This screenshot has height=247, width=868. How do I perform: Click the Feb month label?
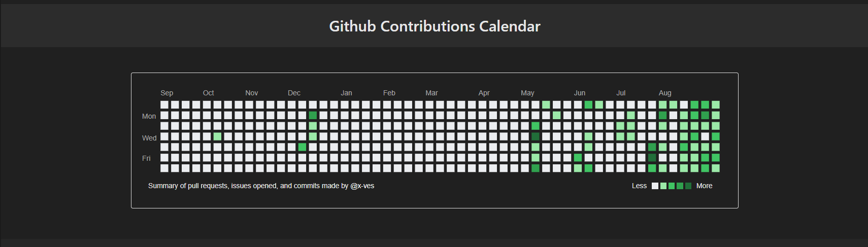coord(389,93)
